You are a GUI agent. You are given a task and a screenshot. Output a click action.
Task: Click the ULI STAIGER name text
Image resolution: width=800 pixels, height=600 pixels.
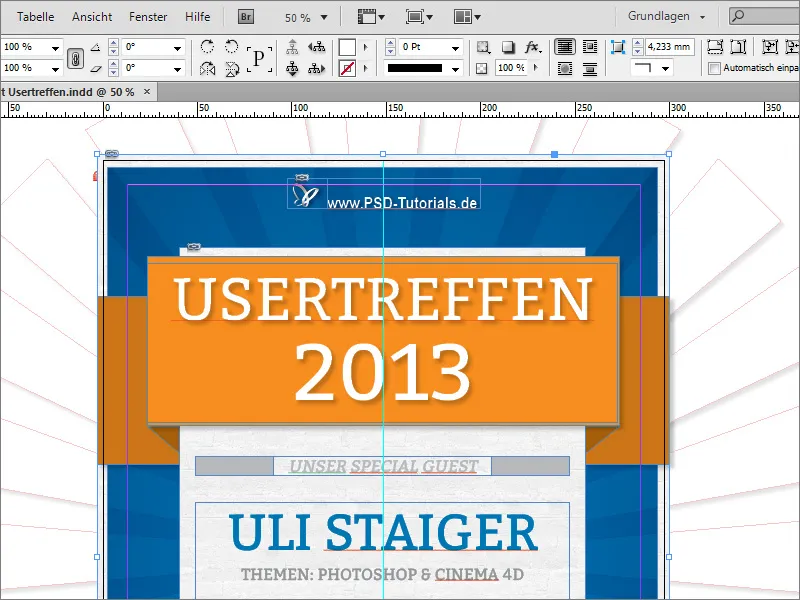(x=383, y=532)
